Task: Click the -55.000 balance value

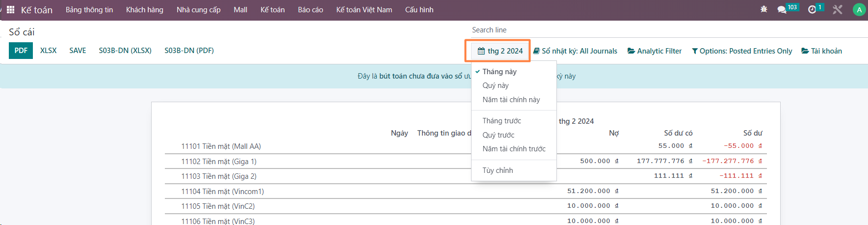Action: click(743, 146)
